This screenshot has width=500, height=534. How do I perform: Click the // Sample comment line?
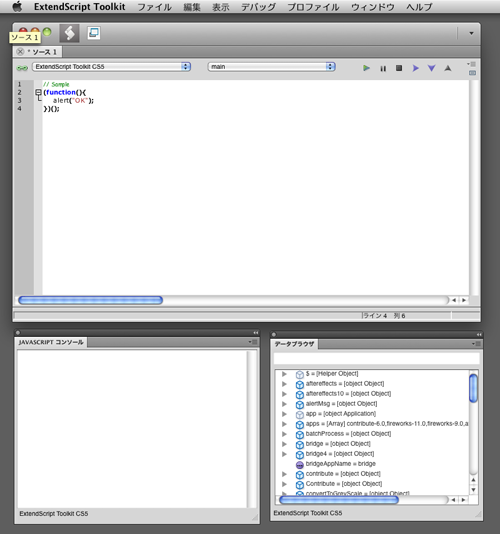point(56,84)
